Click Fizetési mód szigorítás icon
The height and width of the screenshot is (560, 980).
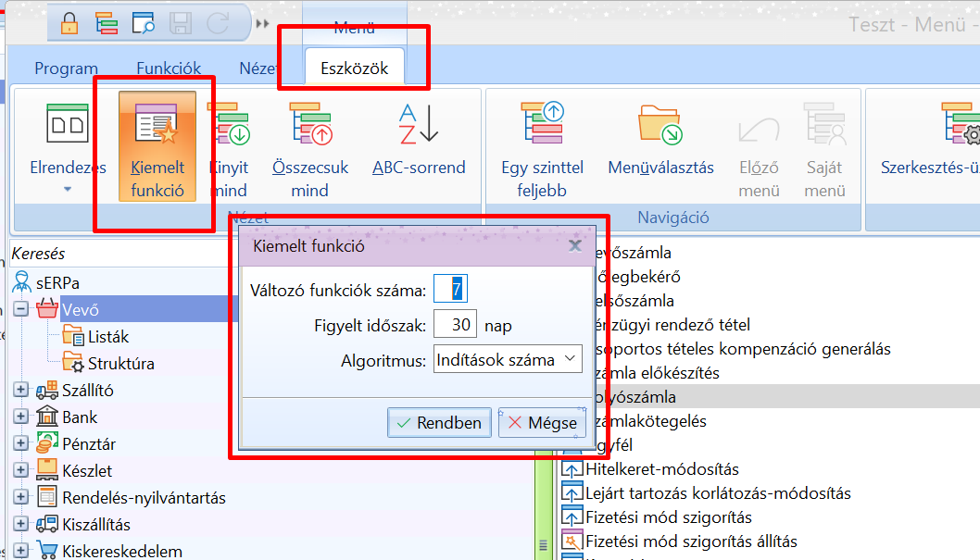[x=572, y=516]
